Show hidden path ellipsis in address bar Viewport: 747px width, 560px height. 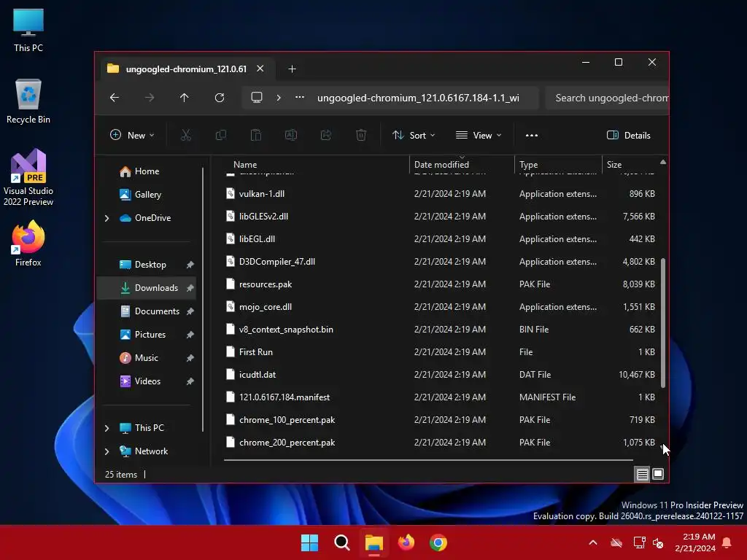click(x=300, y=97)
